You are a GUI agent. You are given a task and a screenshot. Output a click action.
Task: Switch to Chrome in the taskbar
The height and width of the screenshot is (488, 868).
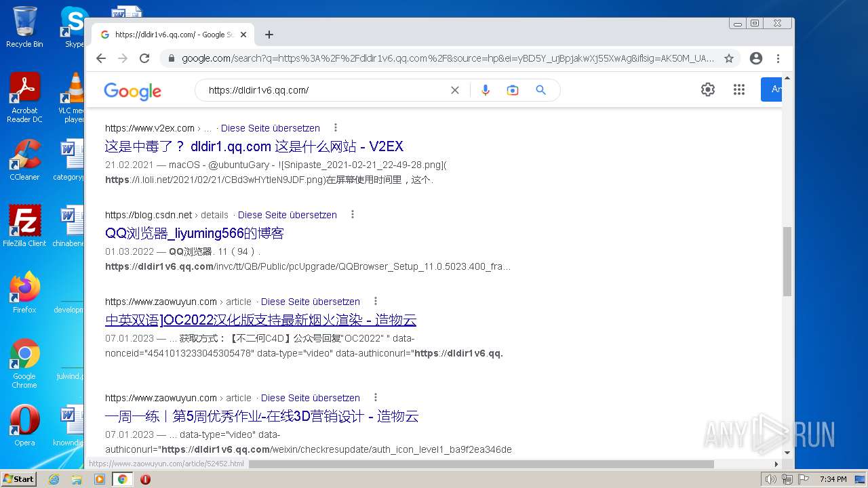[123, 479]
